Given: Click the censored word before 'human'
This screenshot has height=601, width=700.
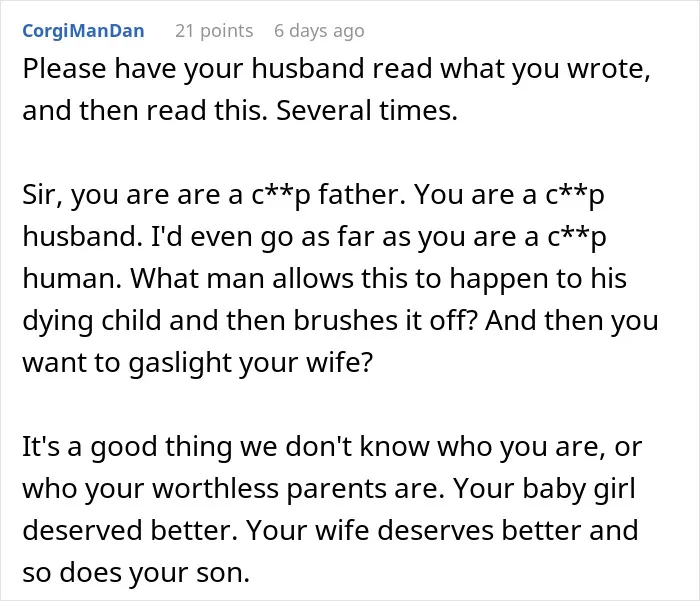Looking at the screenshot, I should pyautogui.click(x=577, y=237).
